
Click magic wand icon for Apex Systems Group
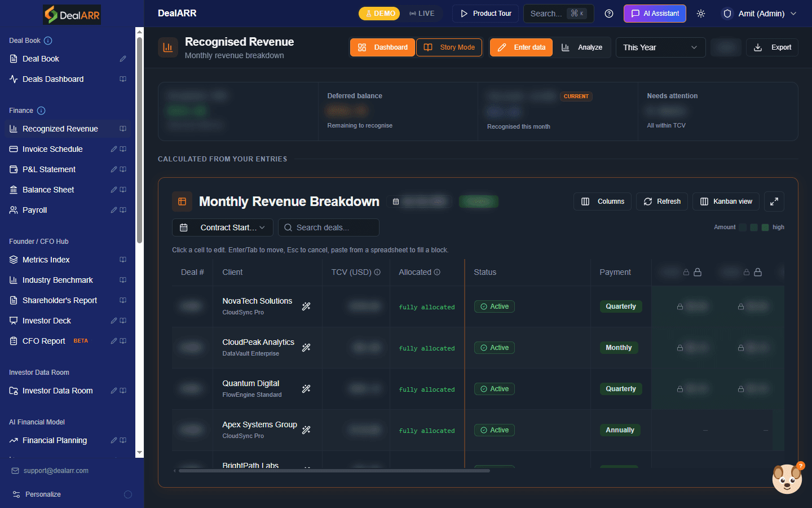306,430
